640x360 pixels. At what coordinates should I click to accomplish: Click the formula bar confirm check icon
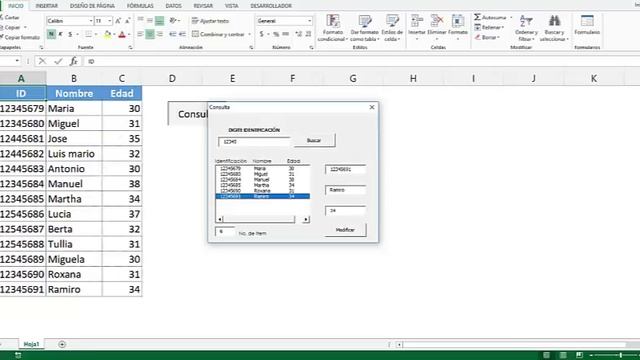58,61
